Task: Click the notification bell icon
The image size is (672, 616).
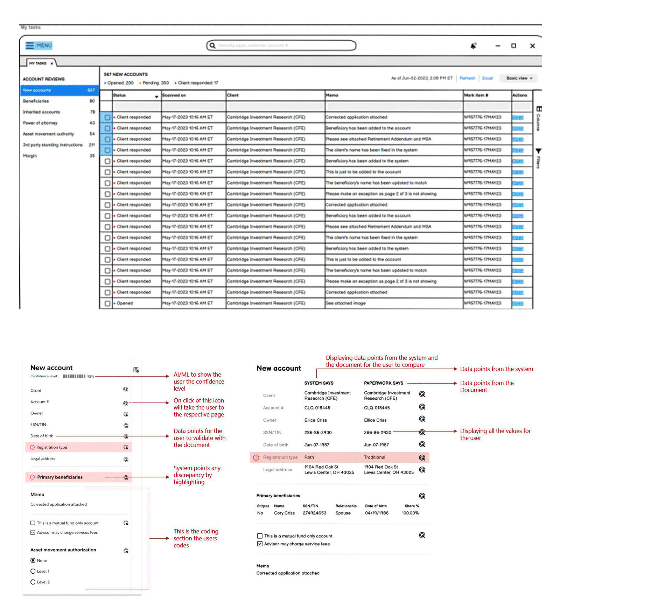Action: pos(473,46)
